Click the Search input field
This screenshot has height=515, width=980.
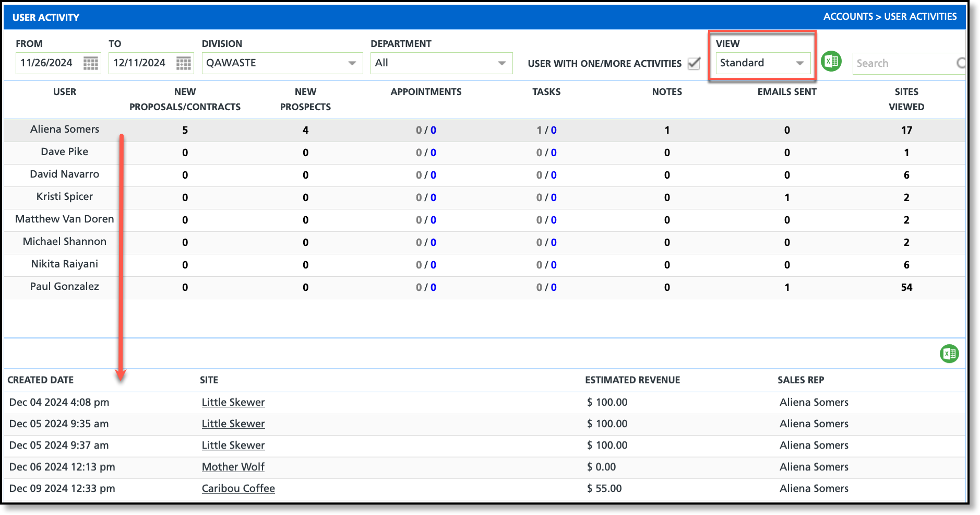(903, 63)
